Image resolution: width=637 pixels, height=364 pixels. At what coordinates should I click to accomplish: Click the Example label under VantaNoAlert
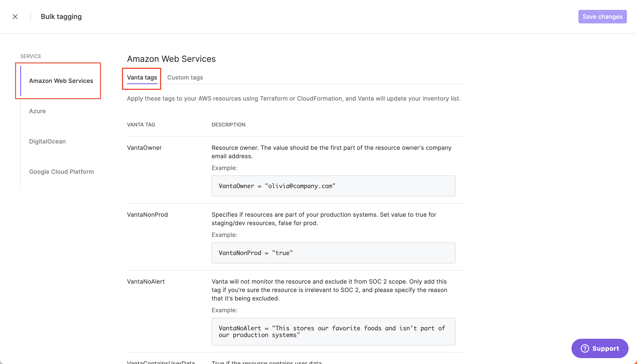click(224, 310)
